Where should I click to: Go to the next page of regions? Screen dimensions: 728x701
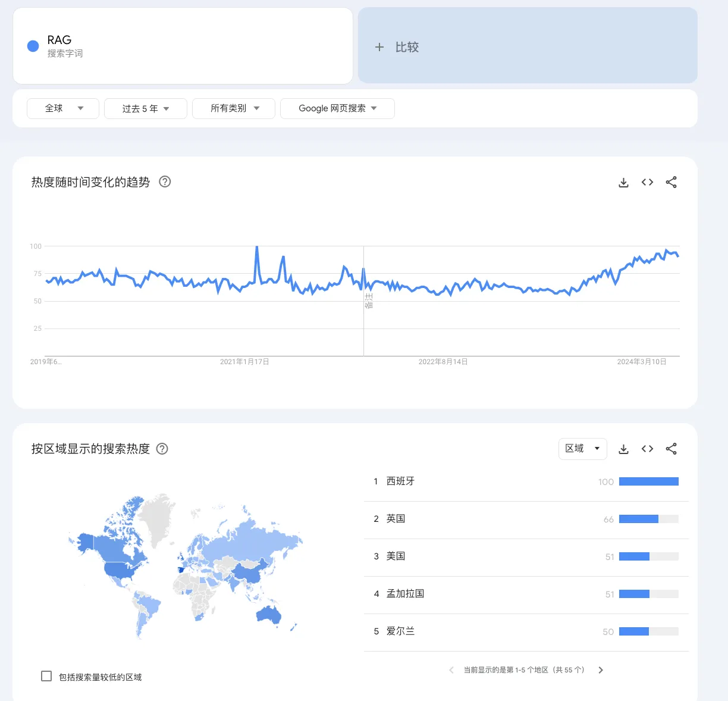point(601,669)
